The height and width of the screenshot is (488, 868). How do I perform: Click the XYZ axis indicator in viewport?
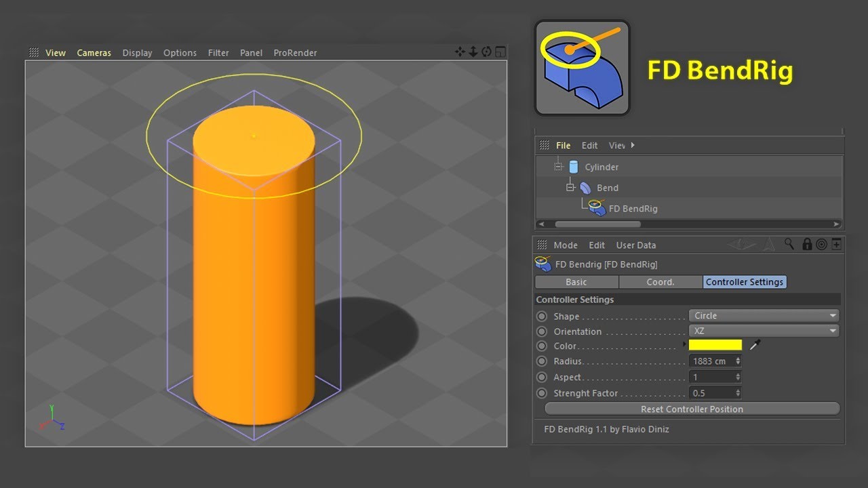point(52,420)
